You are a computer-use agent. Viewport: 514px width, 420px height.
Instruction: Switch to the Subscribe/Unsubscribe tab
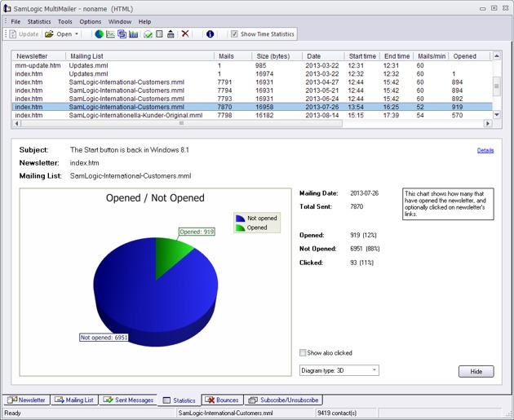(284, 400)
